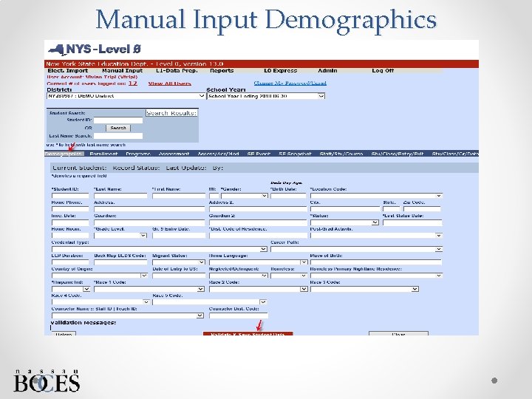This screenshot has height=399, width=532.
Task: Click the City field
Action: [x=345, y=209]
